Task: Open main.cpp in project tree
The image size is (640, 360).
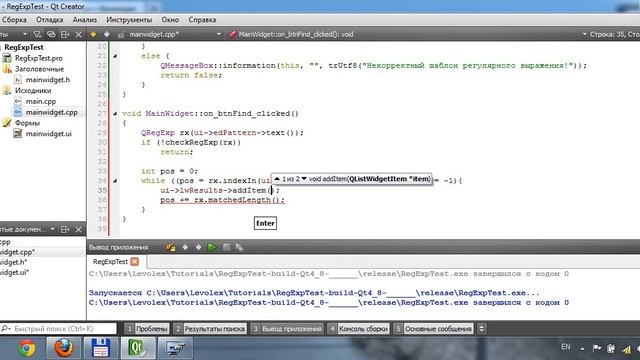Action: (x=41, y=101)
